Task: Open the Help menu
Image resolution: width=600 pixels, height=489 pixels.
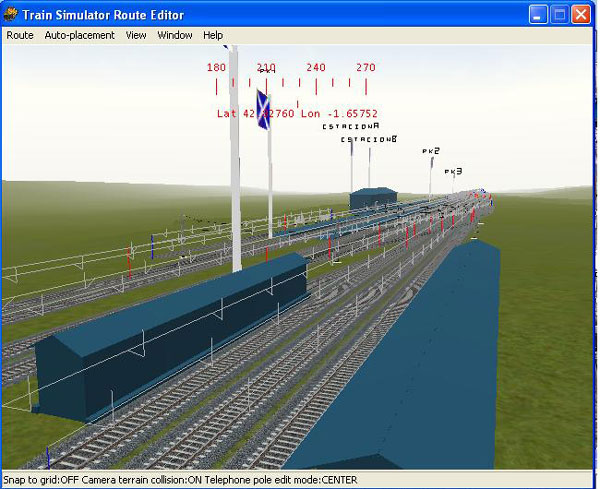Action: click(213, 35)
